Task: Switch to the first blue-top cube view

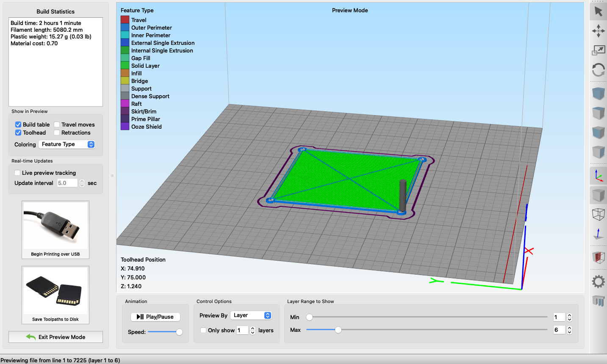Action: click(598, 94)
